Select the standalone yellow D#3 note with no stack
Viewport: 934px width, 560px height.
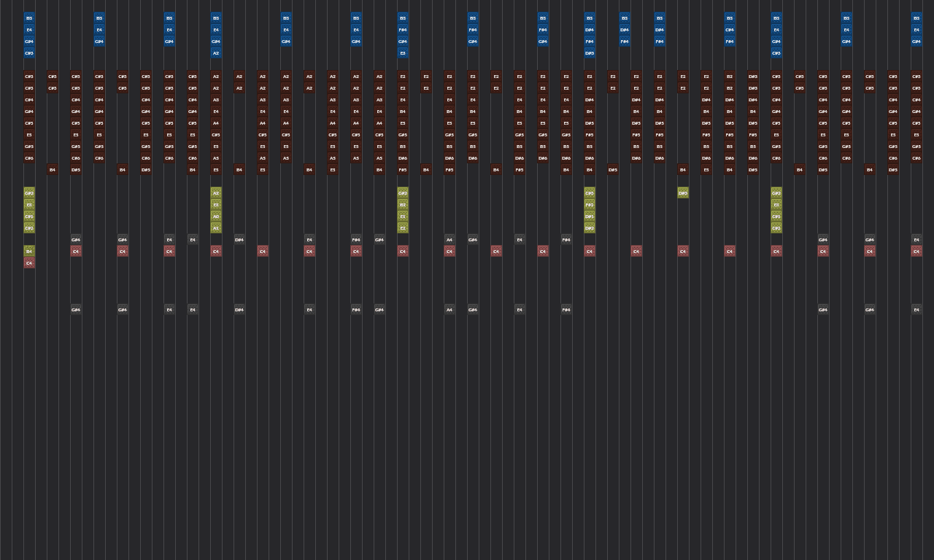click(x=683, y=193)
